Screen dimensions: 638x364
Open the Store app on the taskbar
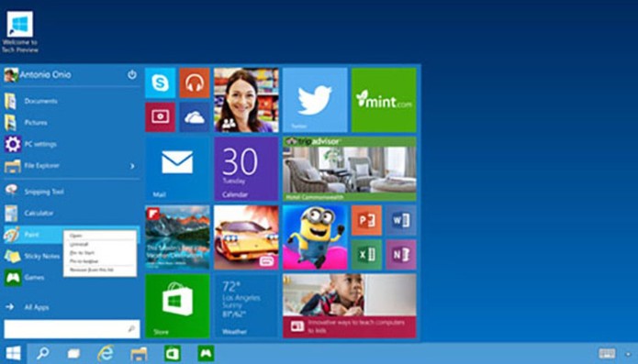coord(173,353)
